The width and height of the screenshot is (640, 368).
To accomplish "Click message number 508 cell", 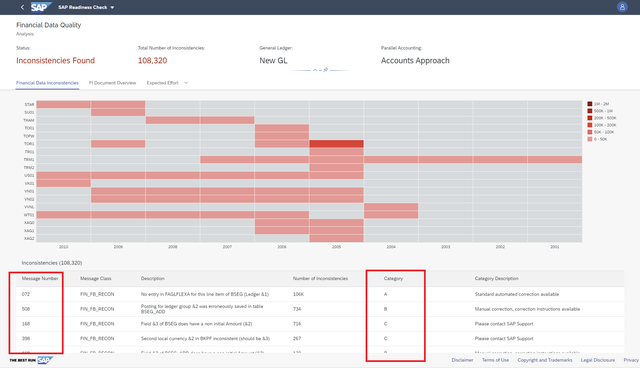I will 26,309.
